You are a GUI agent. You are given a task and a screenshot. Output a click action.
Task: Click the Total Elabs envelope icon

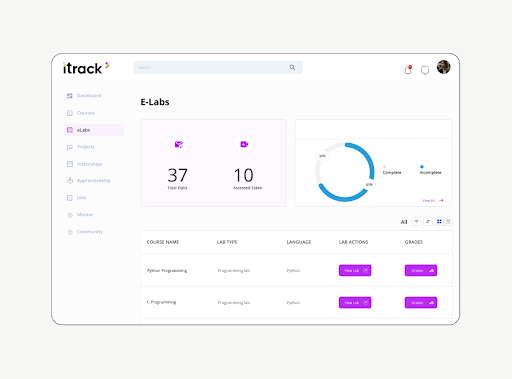[179, 144]
